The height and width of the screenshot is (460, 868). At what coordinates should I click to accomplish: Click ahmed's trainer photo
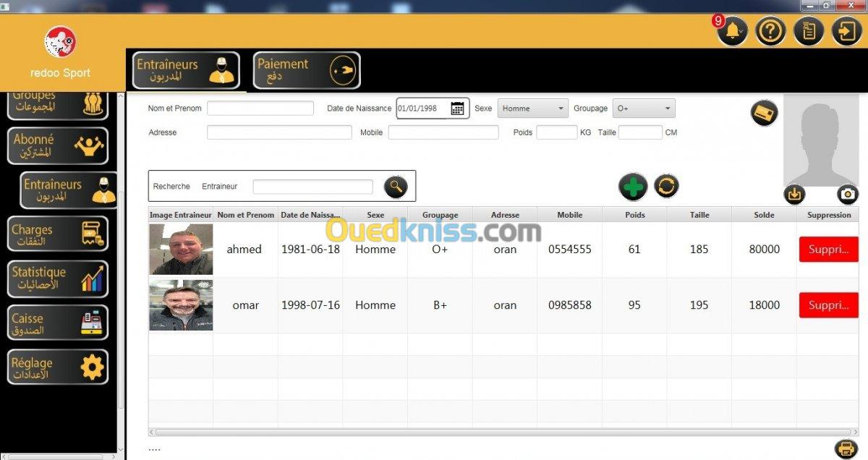[181, 250]
